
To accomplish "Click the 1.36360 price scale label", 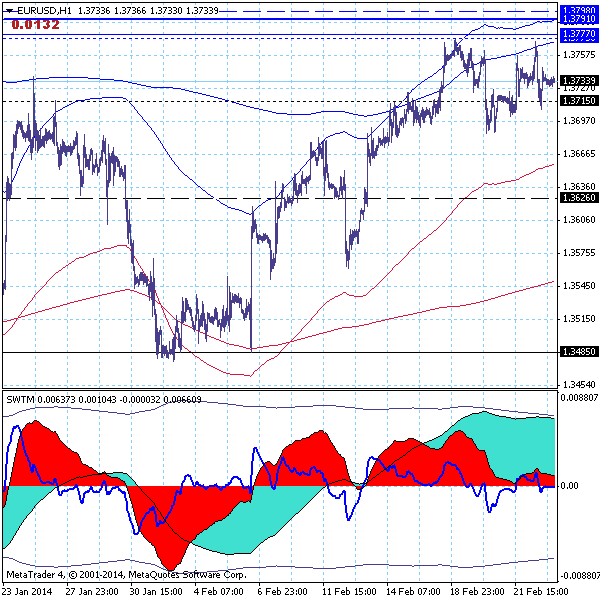I will [579, 187].
